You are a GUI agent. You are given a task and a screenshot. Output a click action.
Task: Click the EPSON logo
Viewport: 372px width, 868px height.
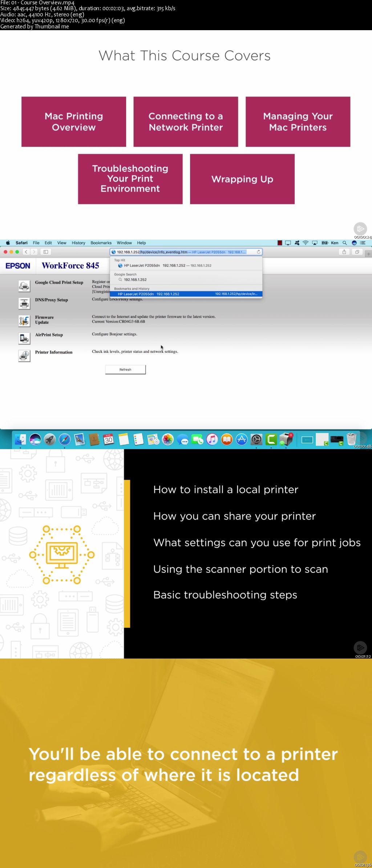point(18,266)
